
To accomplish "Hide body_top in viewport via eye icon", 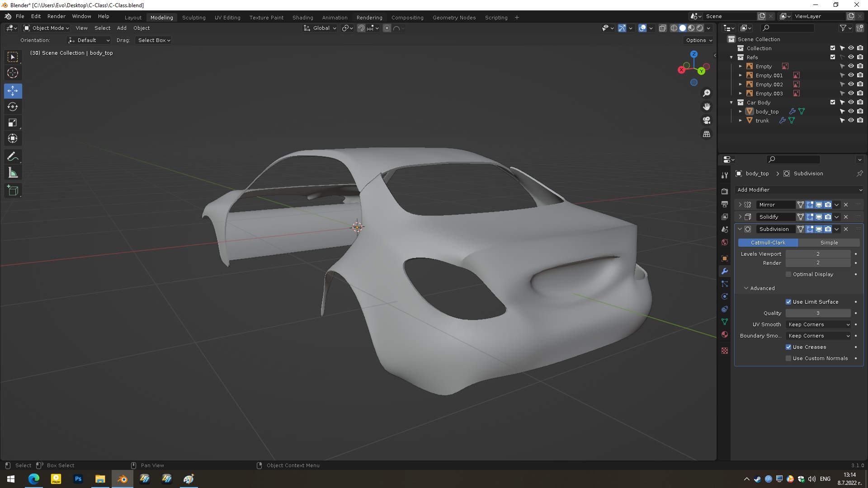I will [x=851, y=112].
